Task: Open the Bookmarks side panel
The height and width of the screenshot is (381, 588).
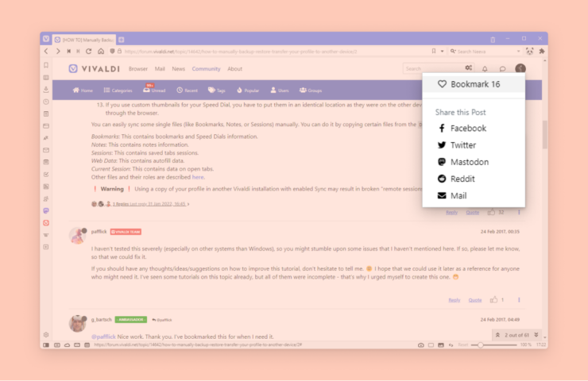Action: click(46, 65)
